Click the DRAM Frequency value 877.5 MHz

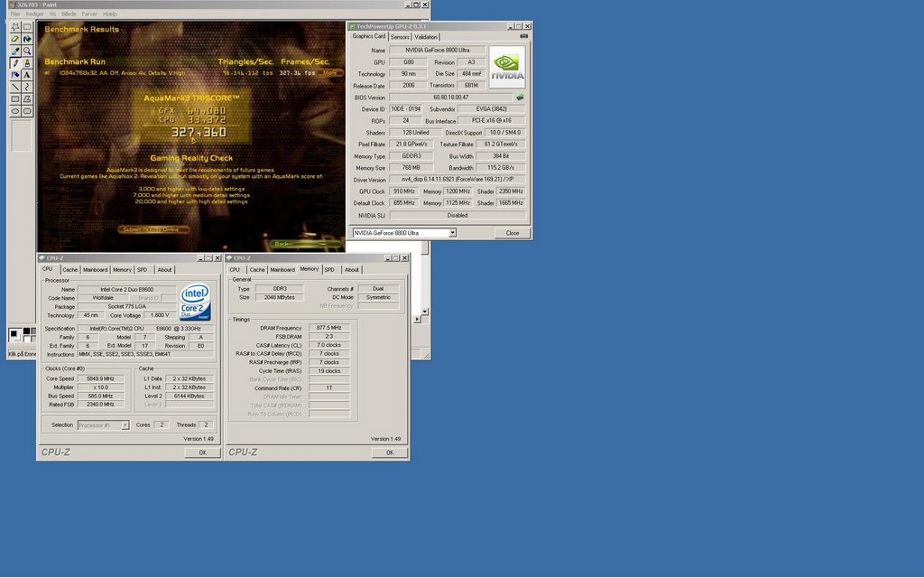(328, 327)
